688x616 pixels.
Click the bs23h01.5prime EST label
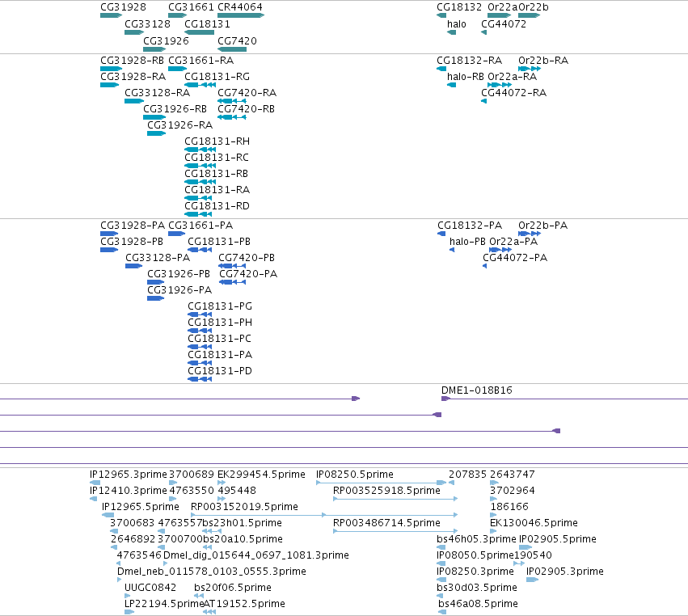coord(243,523)
